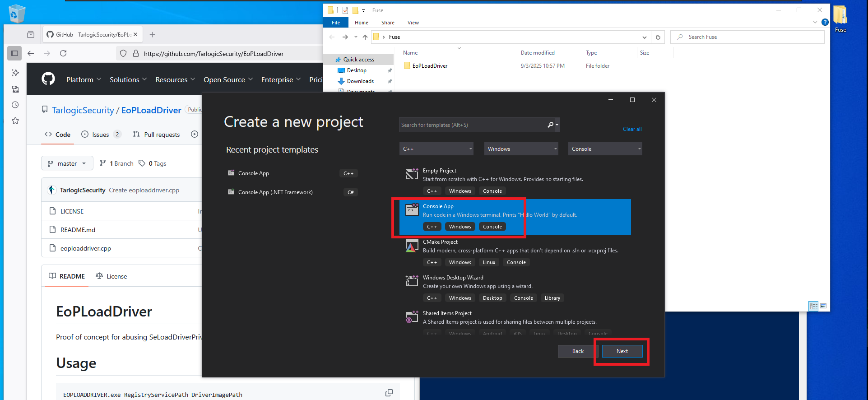This screenshot has height=400, width=868.
Task: Open the C++ language filter dropdown
Action: pos(436,149)
